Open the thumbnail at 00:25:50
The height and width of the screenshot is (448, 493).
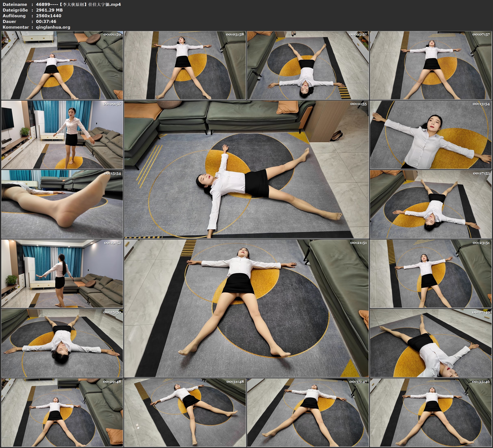coord(62,343)
